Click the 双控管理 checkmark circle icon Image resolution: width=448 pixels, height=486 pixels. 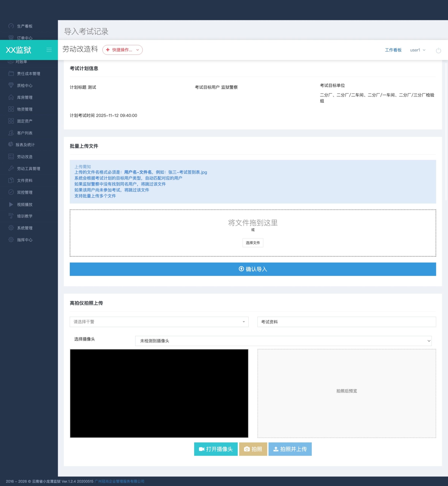[11, 192]
